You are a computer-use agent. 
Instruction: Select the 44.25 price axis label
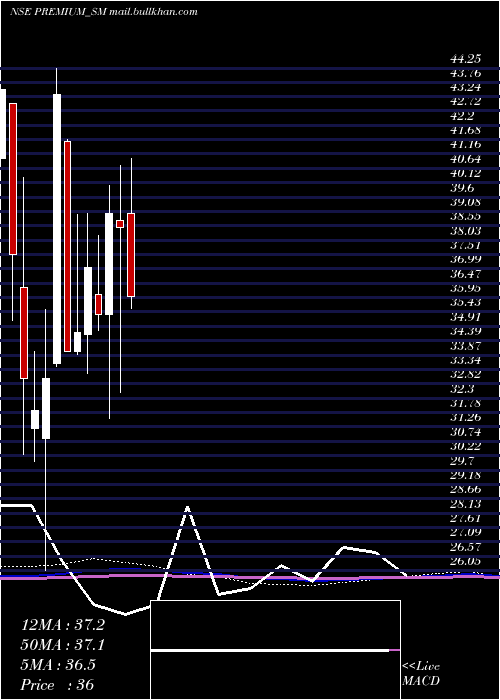pyautogui.click(x=465, y=58)
